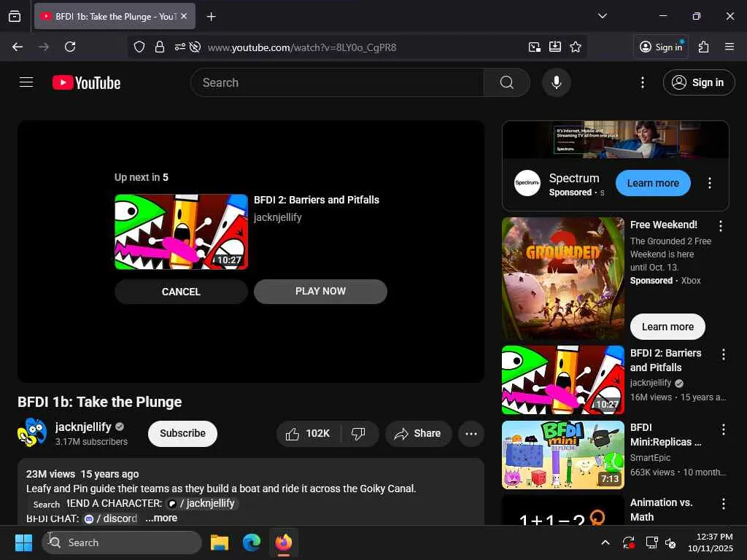Click the YouTube Sign in button
The height and width of the screenshot is (560, 747).
[698, 82]
